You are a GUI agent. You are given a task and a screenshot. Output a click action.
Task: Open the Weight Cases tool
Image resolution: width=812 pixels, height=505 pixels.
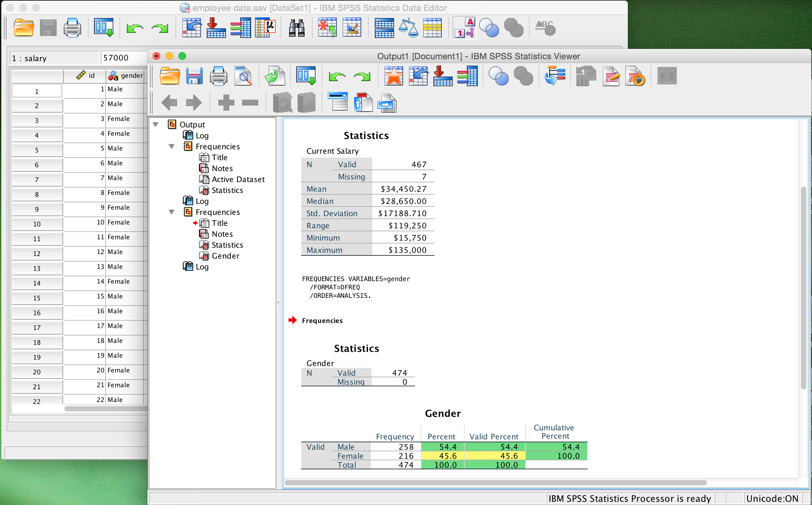tap(409, 27)
